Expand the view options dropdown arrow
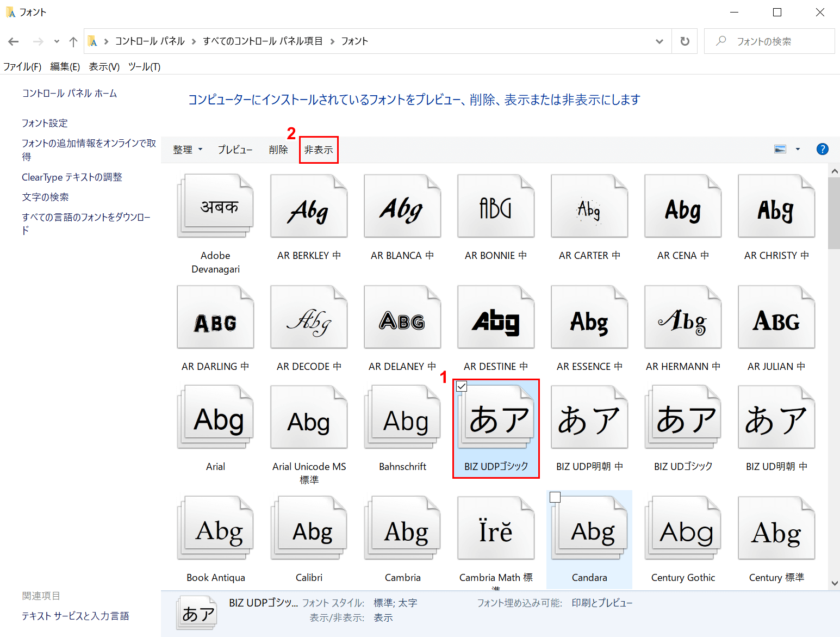The width and height of the screenshot is (840, 637). tap(798, 149)
